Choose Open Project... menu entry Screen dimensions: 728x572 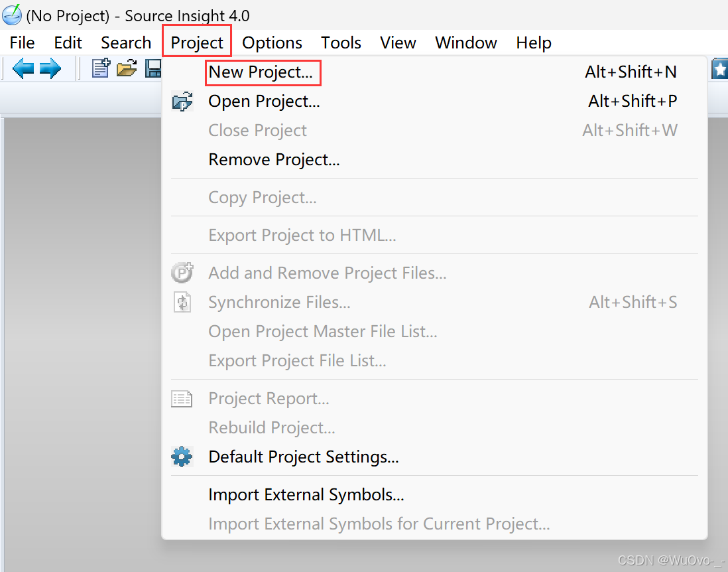pos(434,101)
